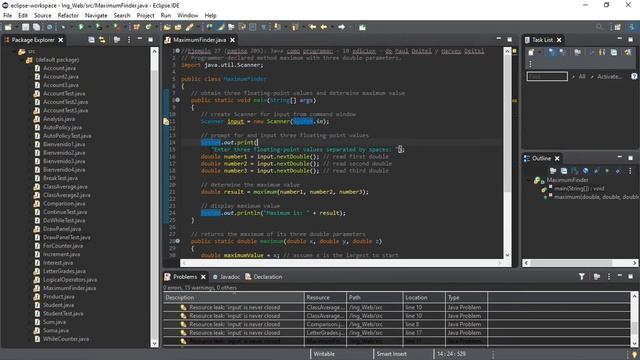The height and width of the screenshot is (360, 640).
Task: Click the Open Perspective icon
Action: click(618, 27)
